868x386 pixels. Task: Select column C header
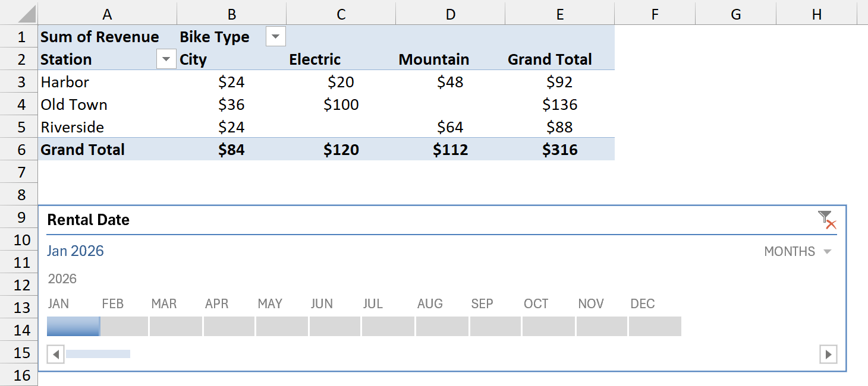pyautogui.click(x=341, y=14)
